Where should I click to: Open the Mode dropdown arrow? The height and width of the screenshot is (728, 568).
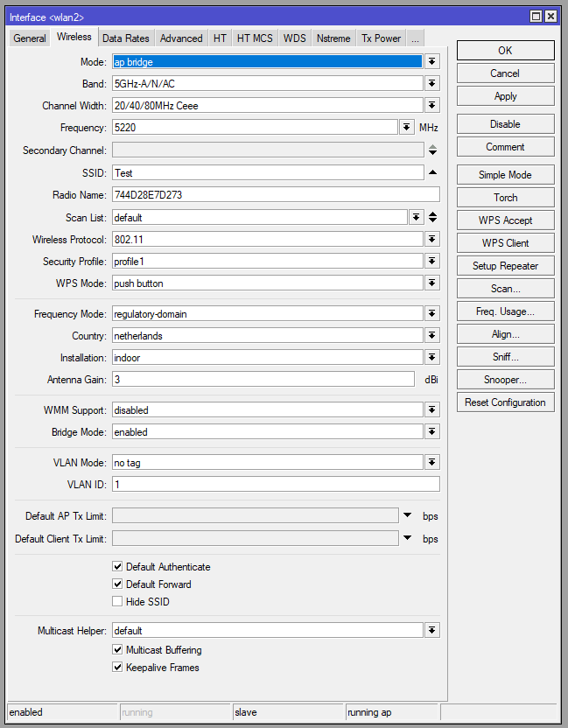(x=432, y=62)
